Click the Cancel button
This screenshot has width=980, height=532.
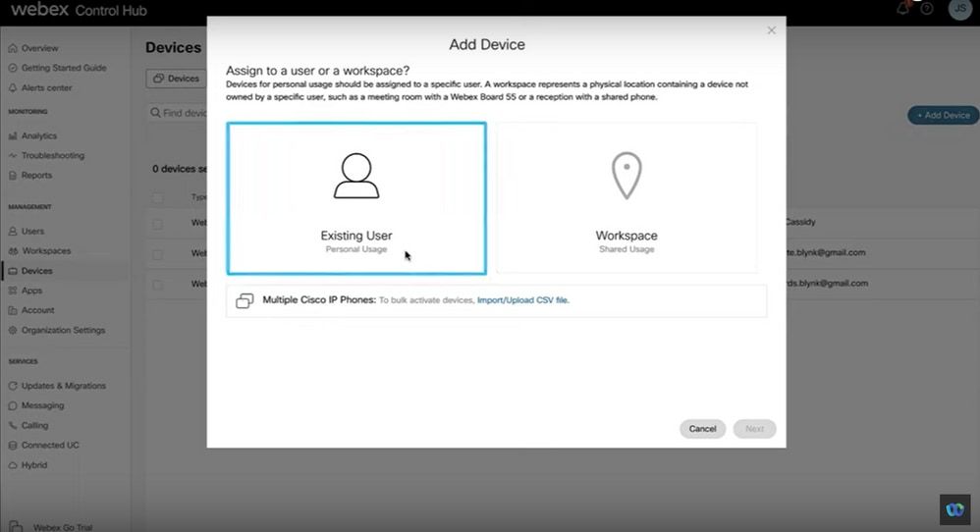[x=702, y=429]
